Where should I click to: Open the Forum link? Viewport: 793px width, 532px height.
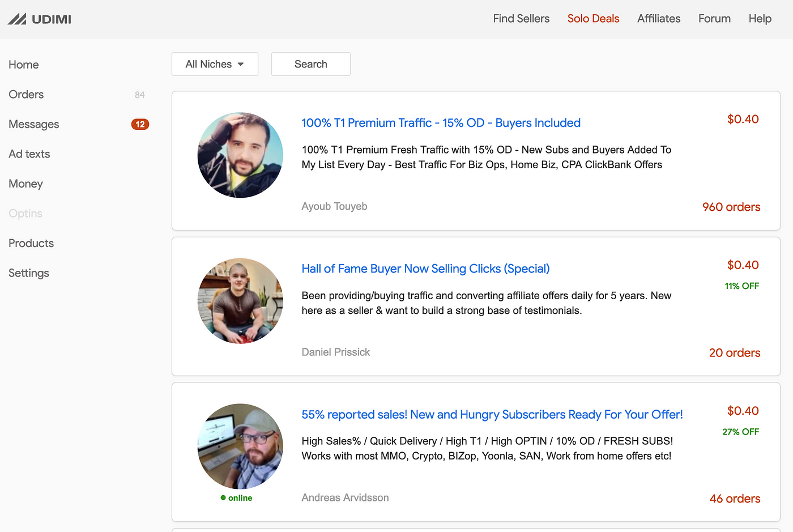point(714,19)
